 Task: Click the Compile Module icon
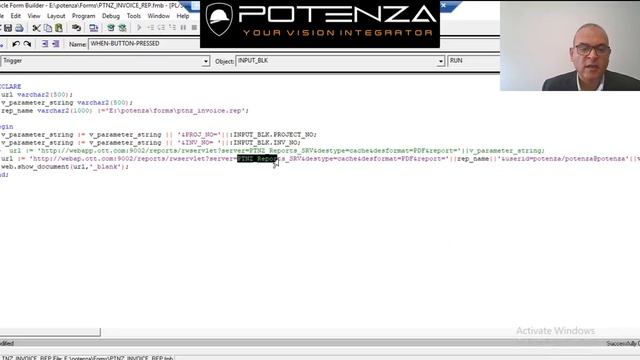[x=111, y=28]
